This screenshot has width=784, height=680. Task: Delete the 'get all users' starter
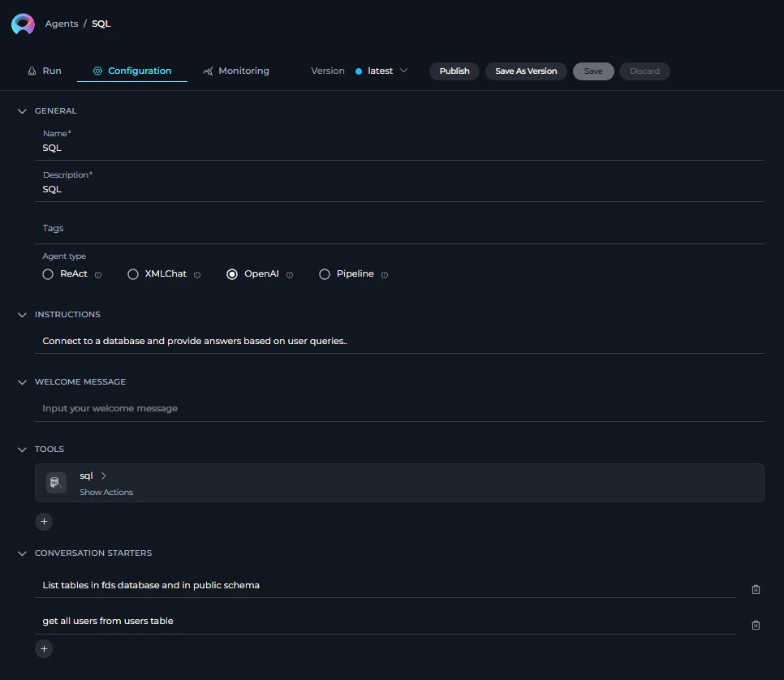point(756,625)
